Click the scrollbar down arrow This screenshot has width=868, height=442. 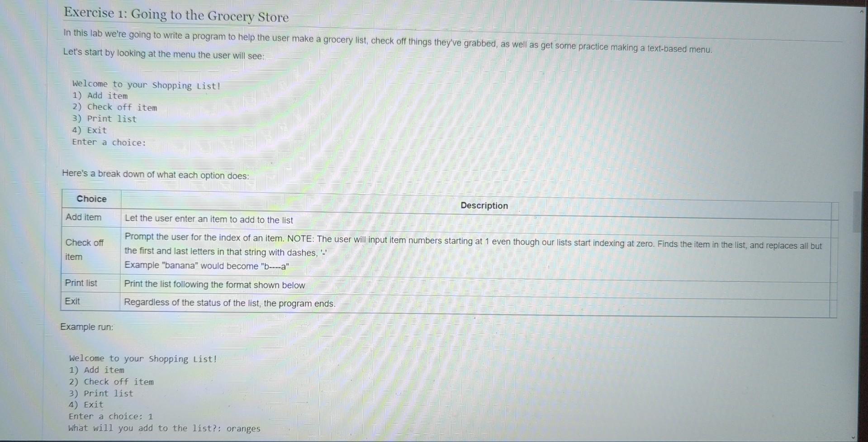853,437
